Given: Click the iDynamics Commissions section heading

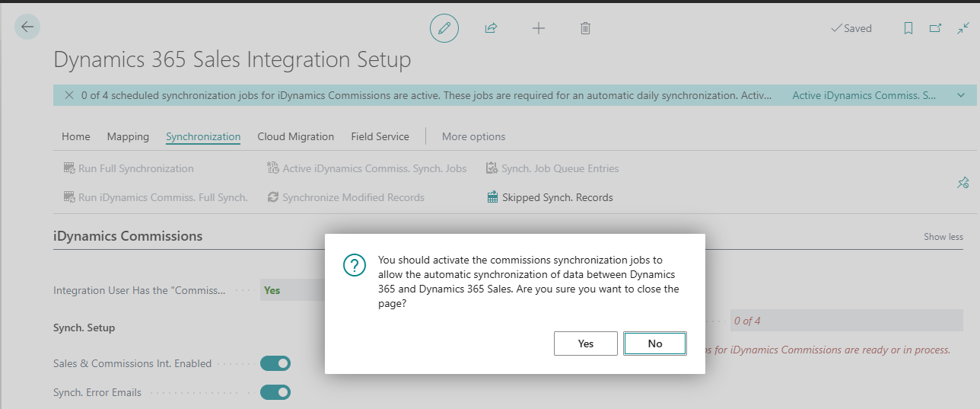Looking at the screenshot, I should click(128, 236).
